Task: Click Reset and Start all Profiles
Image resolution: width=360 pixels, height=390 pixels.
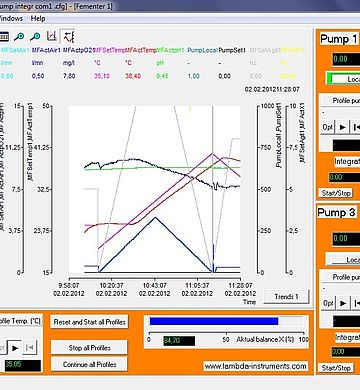Action: pos(89,322)
